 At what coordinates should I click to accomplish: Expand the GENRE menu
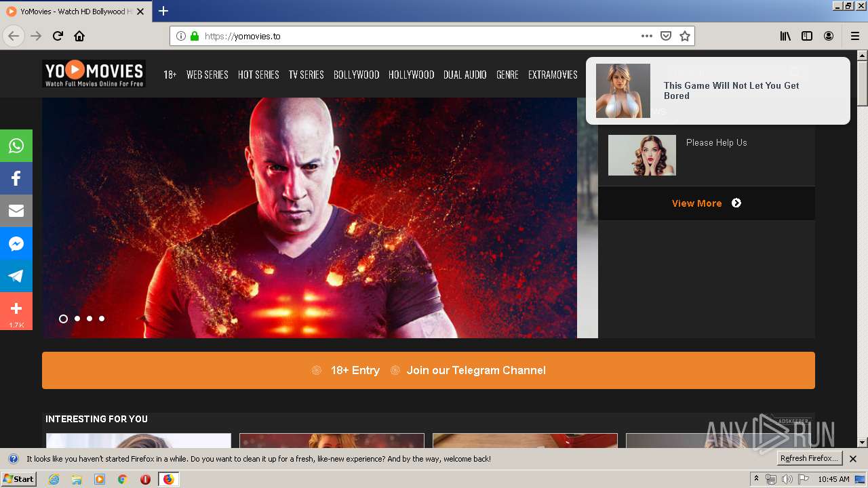pos(507,75)
